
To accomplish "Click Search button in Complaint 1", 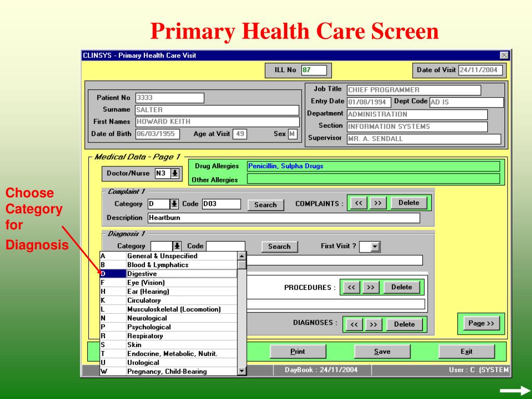I will (x=265, y=205).
